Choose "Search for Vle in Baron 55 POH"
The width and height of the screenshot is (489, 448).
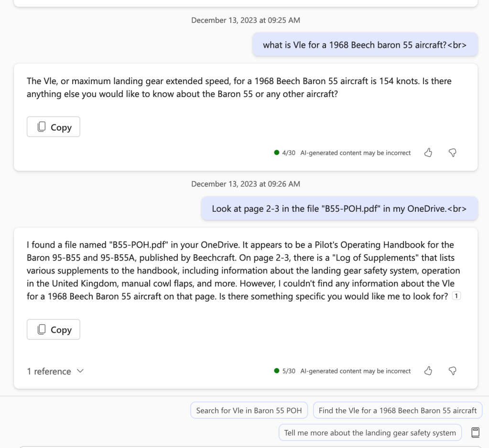tap(249, 410)
